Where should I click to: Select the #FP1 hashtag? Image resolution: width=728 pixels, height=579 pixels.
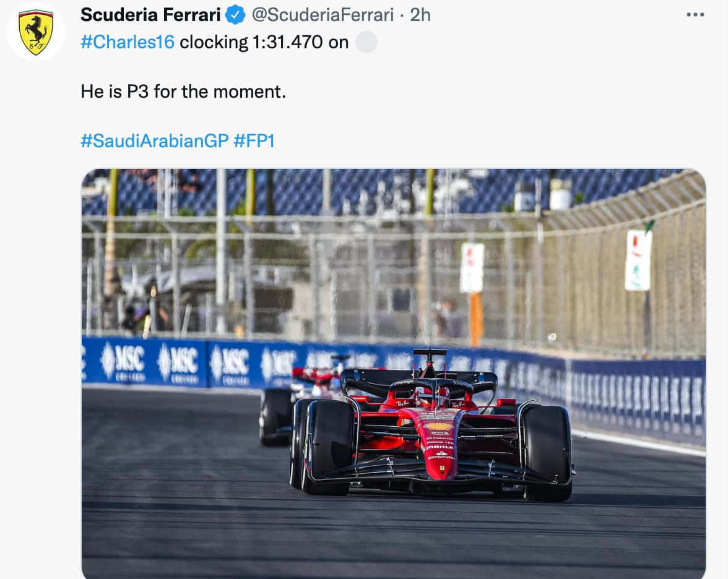tap(254, 141)
